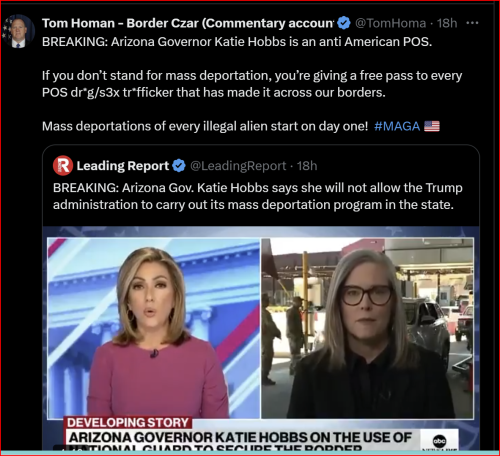Open the @LeadingReport handle link

pyautogui.click(x=238, y=166)
